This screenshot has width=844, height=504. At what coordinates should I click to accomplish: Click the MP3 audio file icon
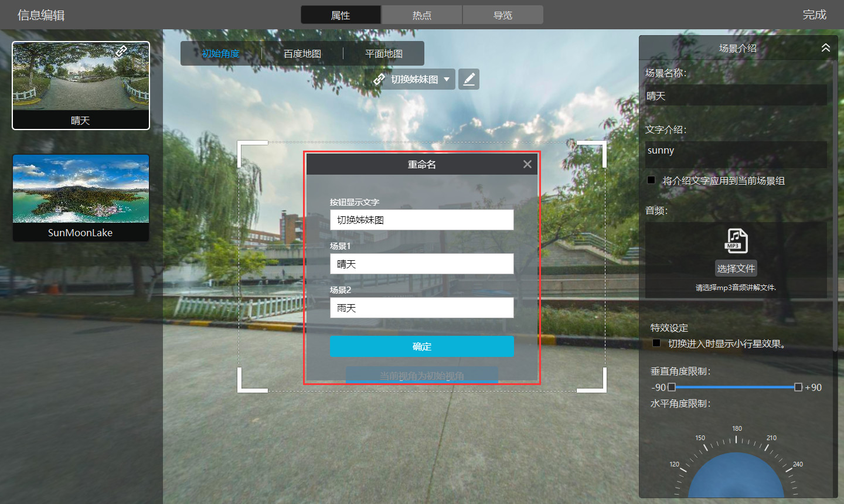pyautogui.click(x=736, y=241)
